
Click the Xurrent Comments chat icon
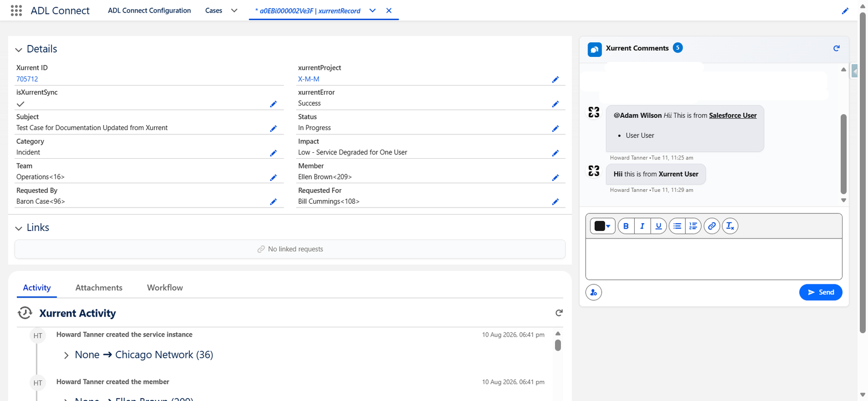[x=595, y=49]
